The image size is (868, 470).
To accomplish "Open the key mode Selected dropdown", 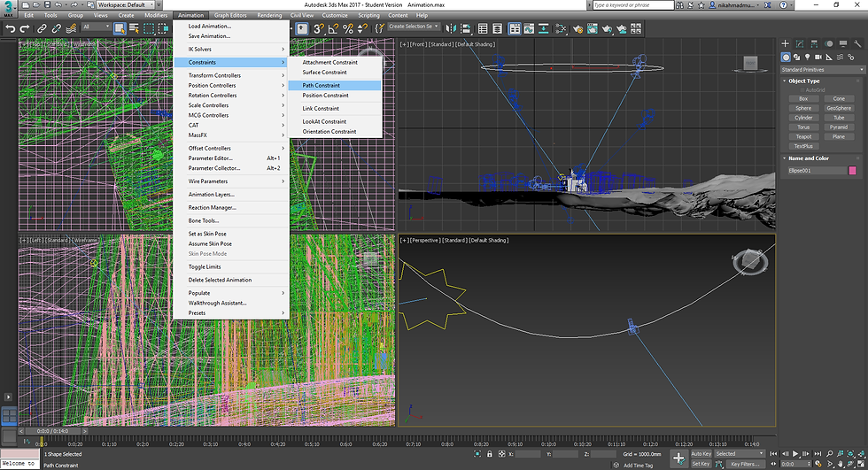I will pyautogui.click(x=739, y=453).
